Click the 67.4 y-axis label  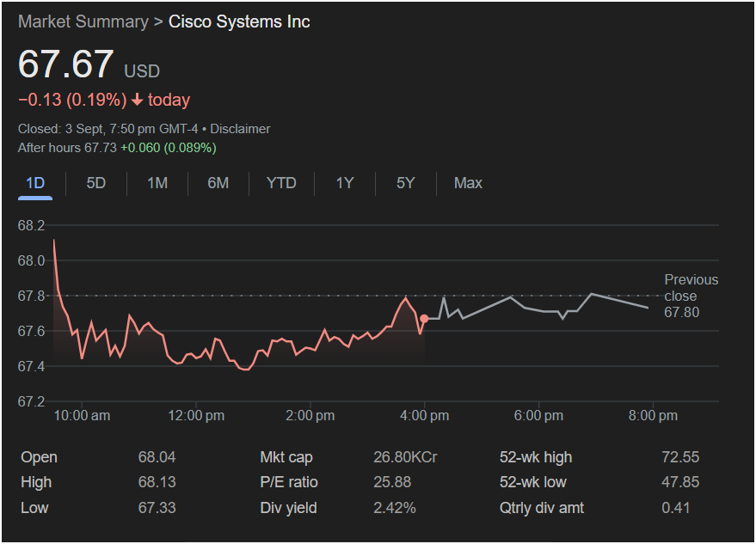coord(31,366)
